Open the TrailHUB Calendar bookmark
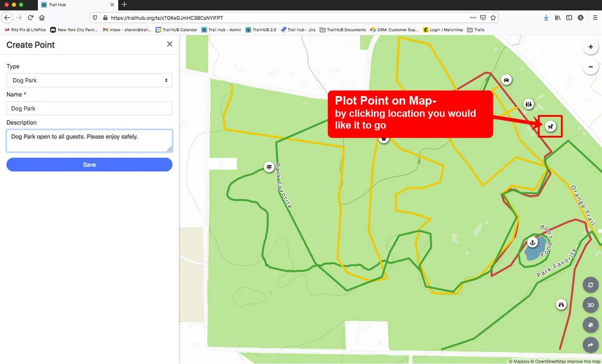Viewport: 602px width, 364px height. pyautogui.click(x=177, y=30)
